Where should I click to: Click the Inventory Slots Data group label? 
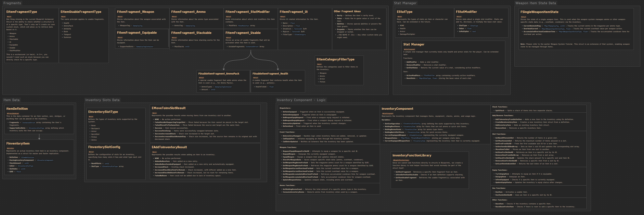[102, 100]
